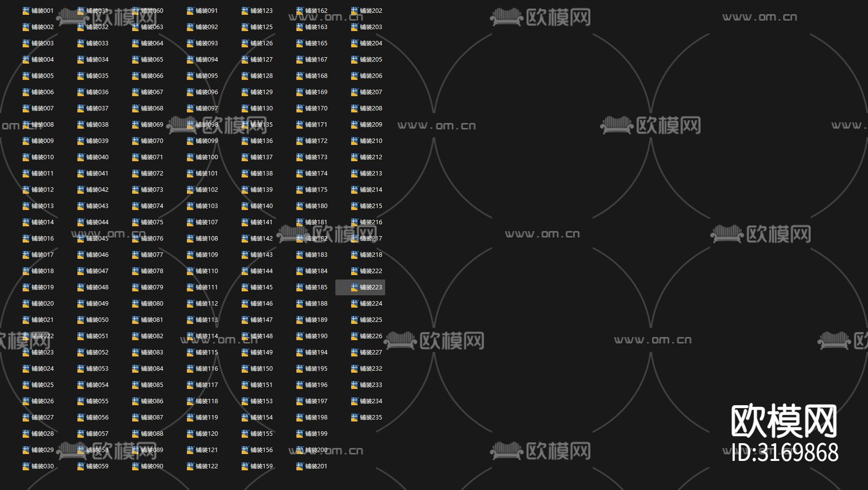Click the icon left of 铺装078
Viewport: 868px width, 490px height.
point(135,271)
